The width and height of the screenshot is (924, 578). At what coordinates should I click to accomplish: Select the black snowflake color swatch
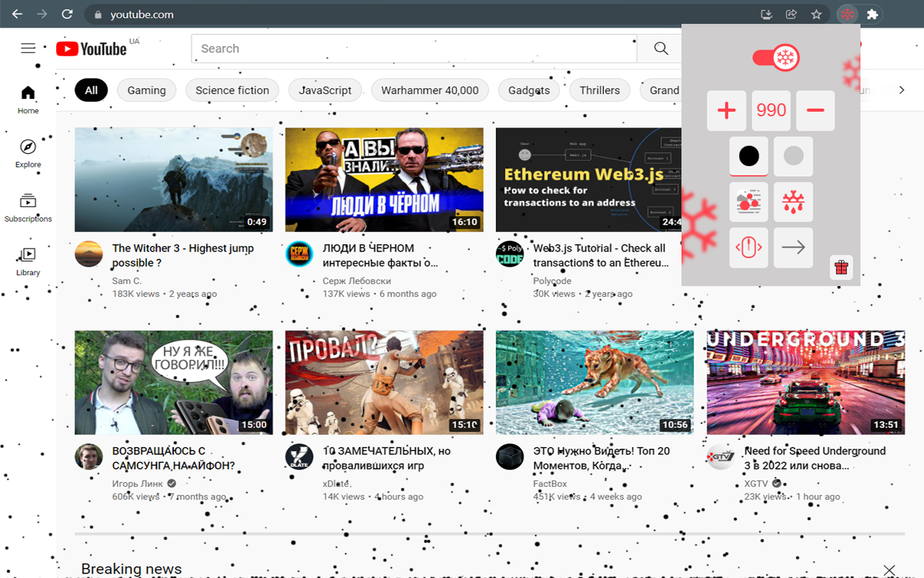tap(749, 156)
